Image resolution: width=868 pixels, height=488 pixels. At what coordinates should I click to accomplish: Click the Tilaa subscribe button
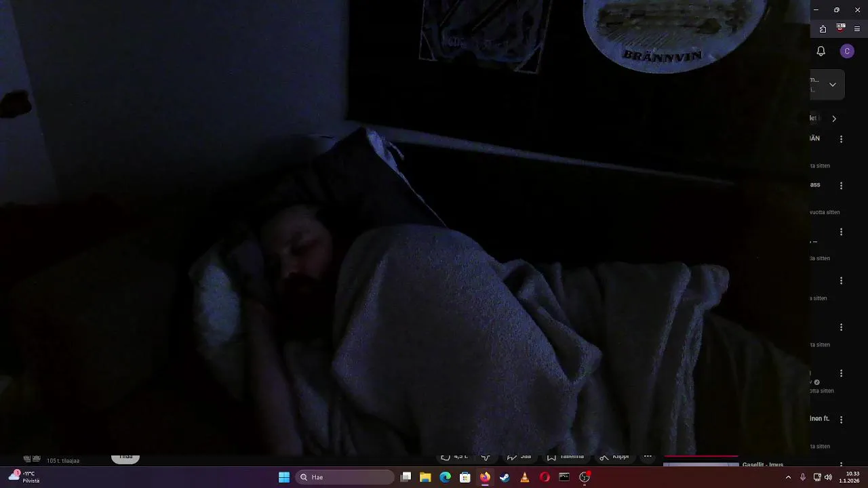[125, 458]
